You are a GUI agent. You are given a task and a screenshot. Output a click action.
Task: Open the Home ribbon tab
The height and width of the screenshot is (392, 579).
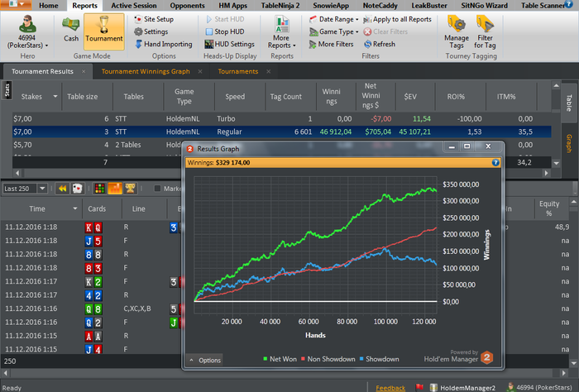48,6
